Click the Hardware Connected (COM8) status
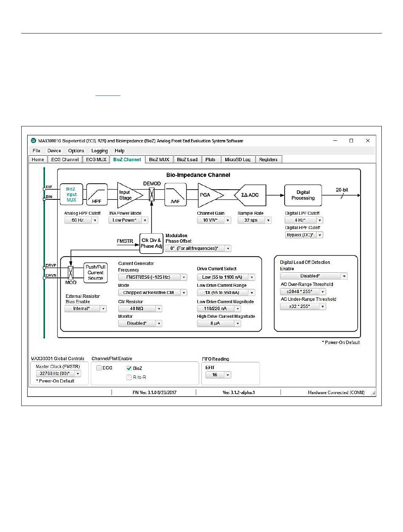403x532 pixels. tap(336, 393)
